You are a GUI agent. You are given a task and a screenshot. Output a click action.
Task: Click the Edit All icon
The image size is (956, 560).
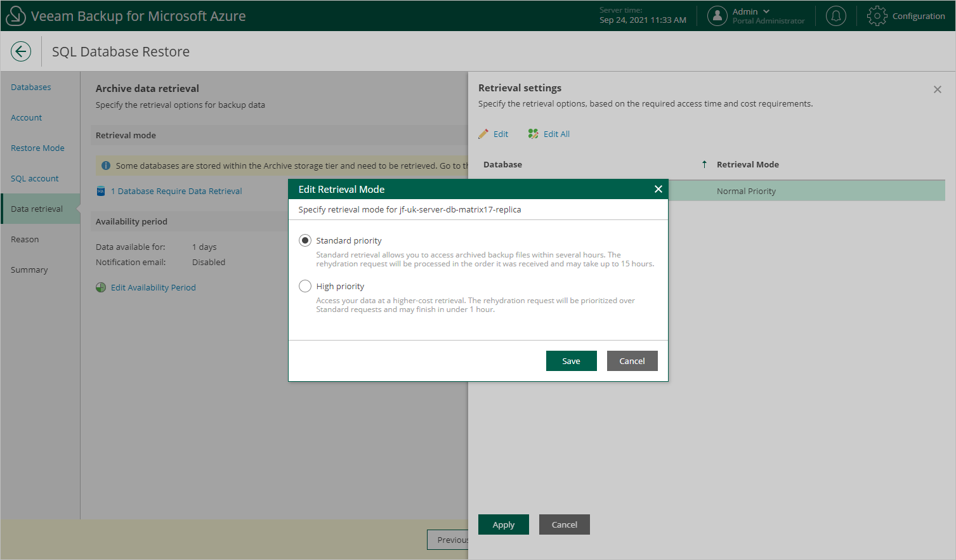point(534,134)
